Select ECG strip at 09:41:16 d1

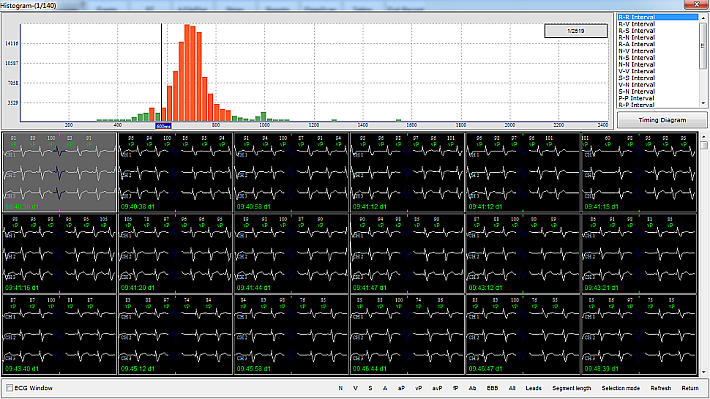pos(59,254)
